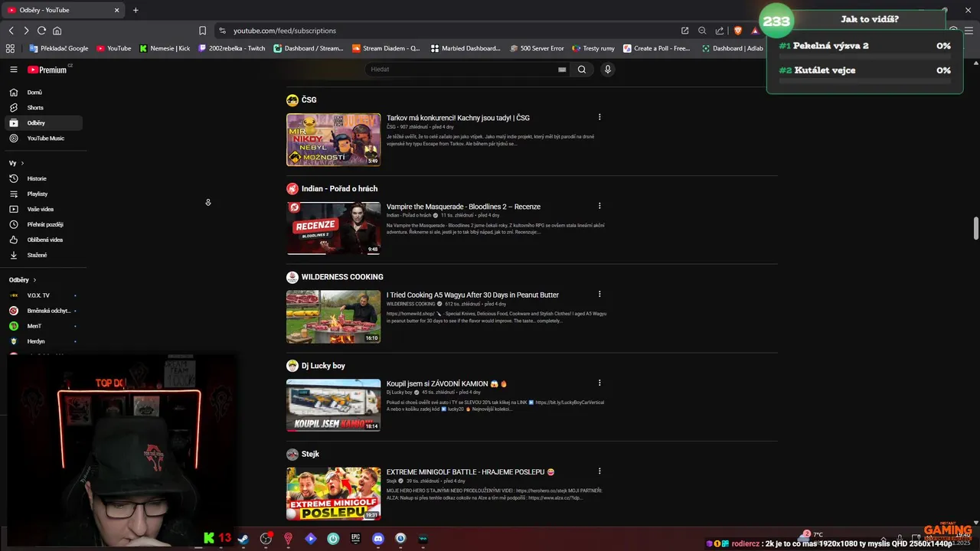980x551 pixels.
Task: Open YouTube Music in sidebar
Action: (43, 139)
